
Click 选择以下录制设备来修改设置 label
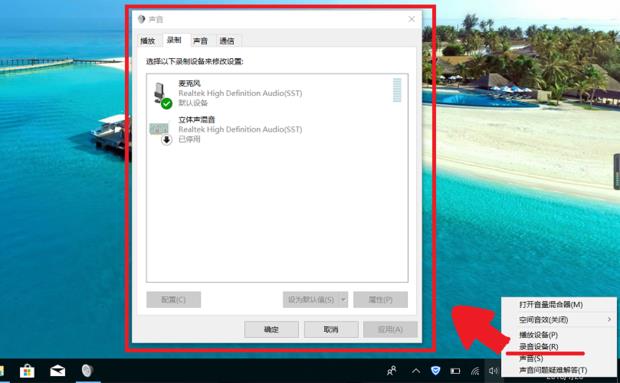point(195,61)
